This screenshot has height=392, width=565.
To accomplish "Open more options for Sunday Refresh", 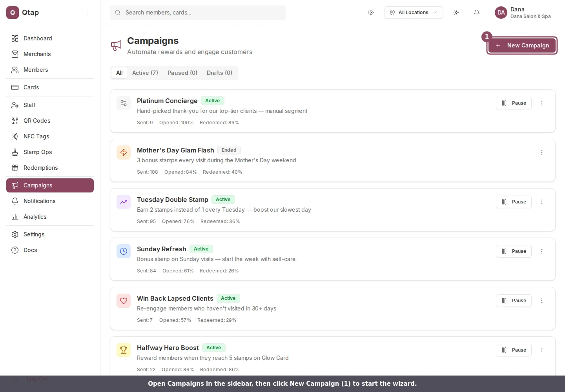I will [542, 251].
